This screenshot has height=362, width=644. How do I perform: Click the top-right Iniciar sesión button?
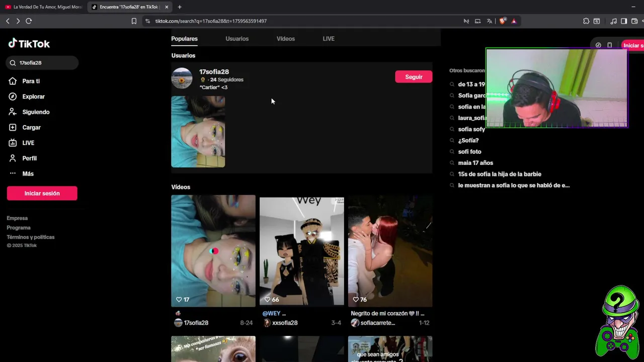pyautogui.click(x=633, y=45)
